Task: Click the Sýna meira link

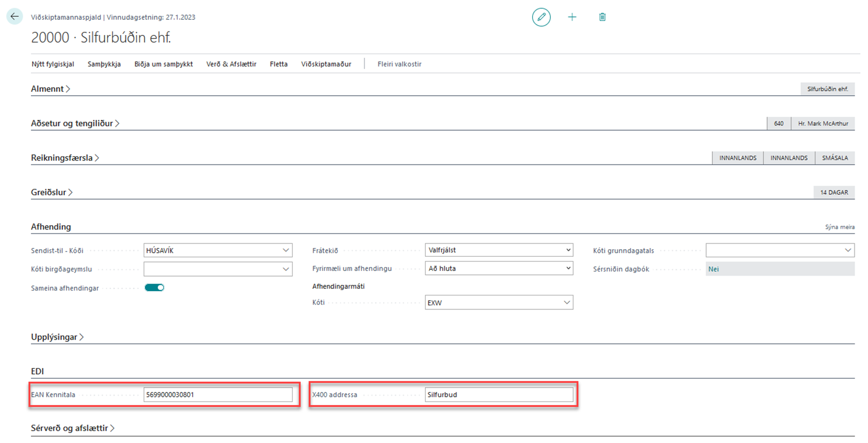Action: click(839, 227)
